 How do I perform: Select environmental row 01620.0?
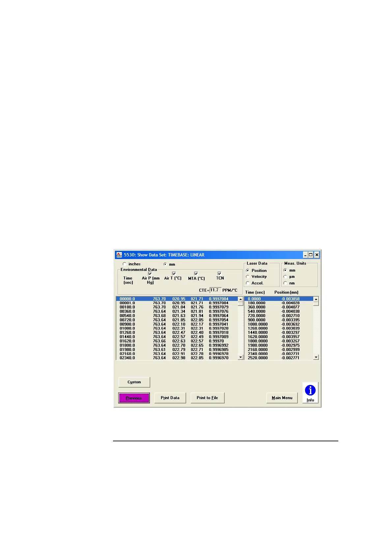pos(177,341)
